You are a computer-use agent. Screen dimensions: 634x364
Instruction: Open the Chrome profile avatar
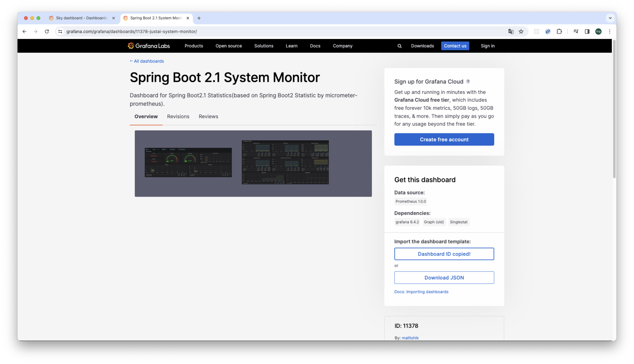[598, 32]
